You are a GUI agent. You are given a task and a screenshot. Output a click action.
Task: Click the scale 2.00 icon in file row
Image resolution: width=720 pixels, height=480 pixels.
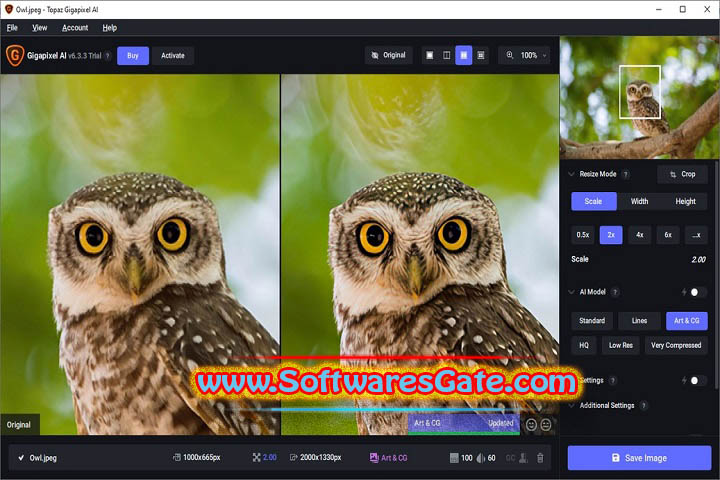pyautogui.click(x=256, y=457)
